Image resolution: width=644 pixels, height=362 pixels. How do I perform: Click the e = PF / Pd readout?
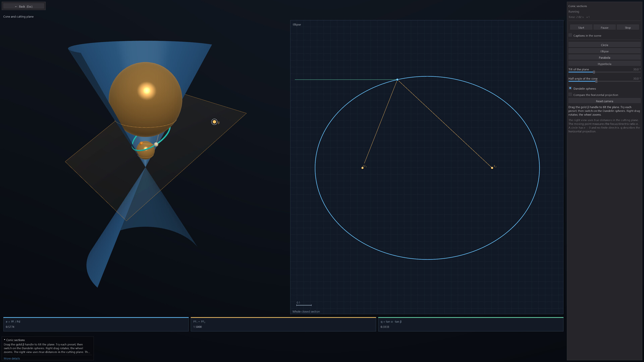click(96, 324)
